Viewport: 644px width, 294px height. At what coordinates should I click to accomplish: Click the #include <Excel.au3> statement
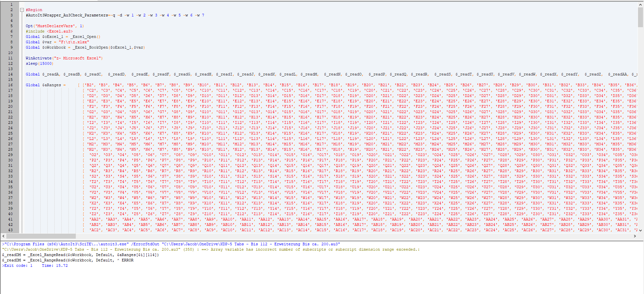tap(49, 31)
